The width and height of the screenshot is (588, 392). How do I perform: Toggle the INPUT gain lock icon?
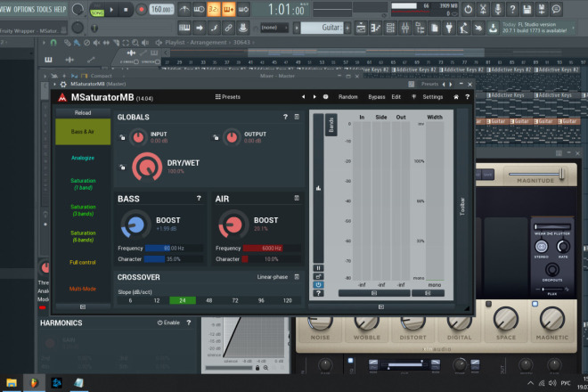click(x=122, y=137)
